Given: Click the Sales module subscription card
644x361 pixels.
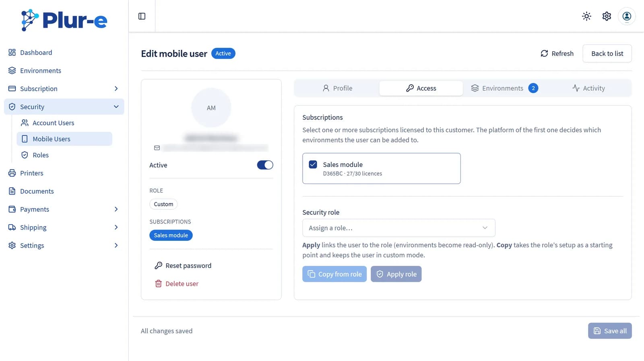Looking at the screenshot, I should (382, 168).
